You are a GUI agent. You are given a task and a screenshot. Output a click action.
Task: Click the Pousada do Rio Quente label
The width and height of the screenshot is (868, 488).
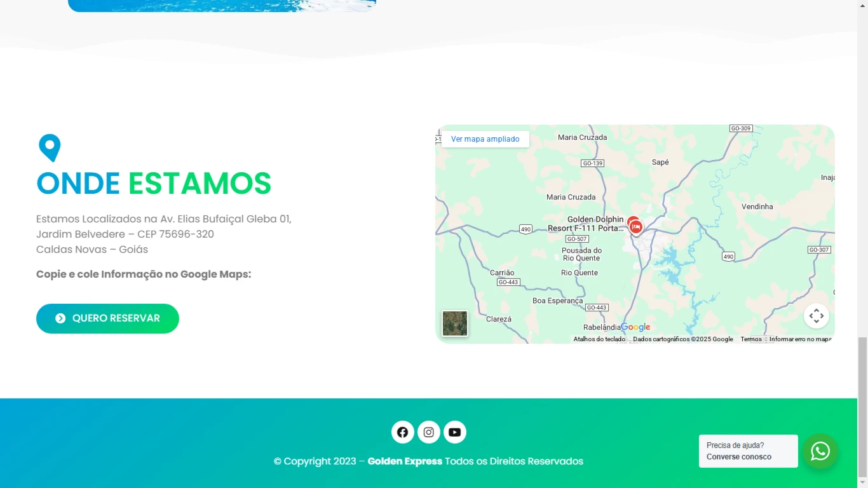[x=581, y=254]
